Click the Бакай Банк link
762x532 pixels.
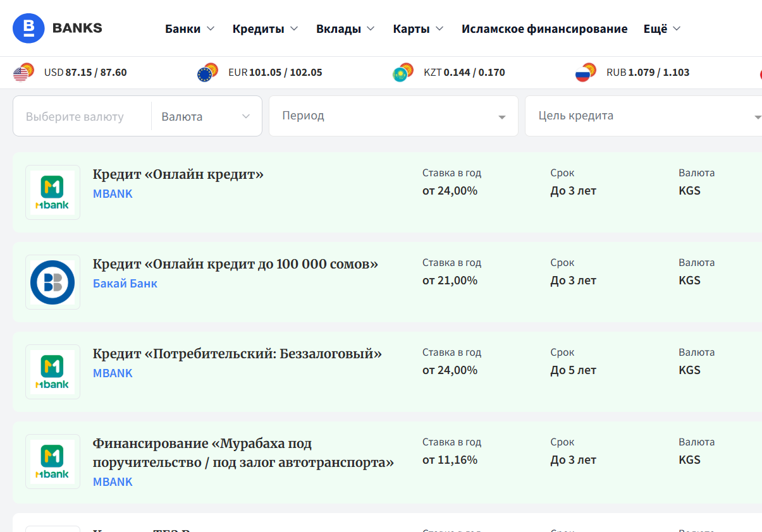125,284
